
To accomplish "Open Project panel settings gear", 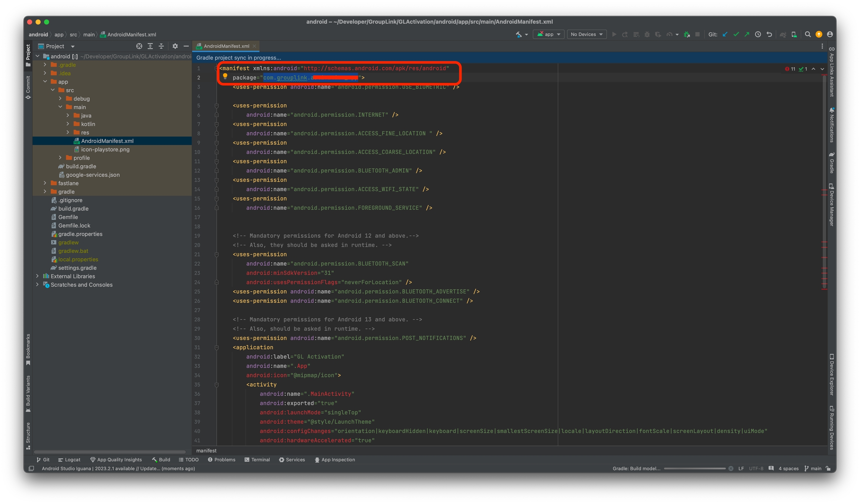I will 175,46.
